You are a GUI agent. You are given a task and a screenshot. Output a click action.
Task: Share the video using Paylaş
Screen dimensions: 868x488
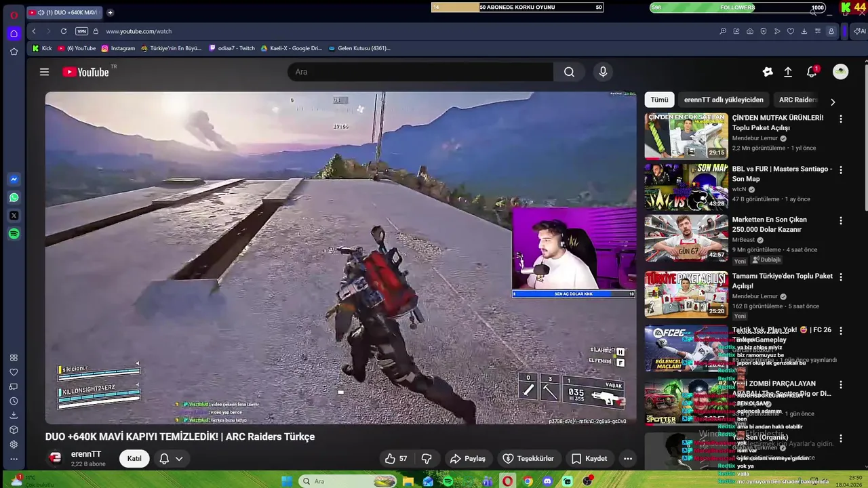point(468,459)
